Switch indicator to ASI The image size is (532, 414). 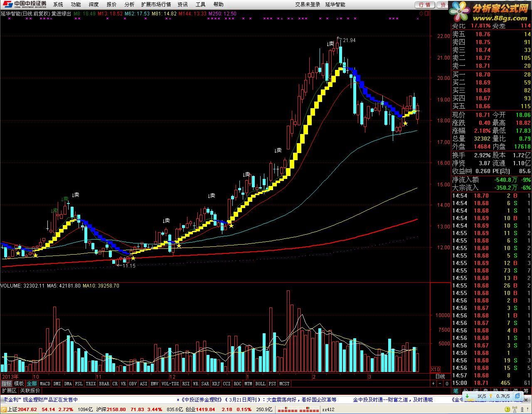(143, 384)
